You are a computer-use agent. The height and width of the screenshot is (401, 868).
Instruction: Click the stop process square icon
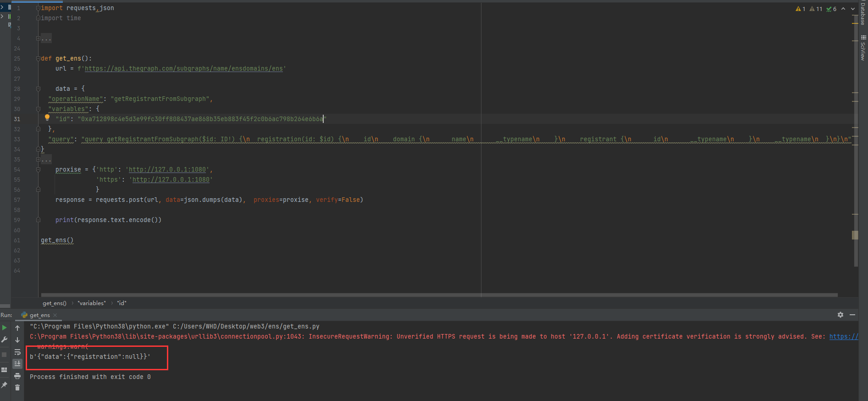tap(5, 355)
